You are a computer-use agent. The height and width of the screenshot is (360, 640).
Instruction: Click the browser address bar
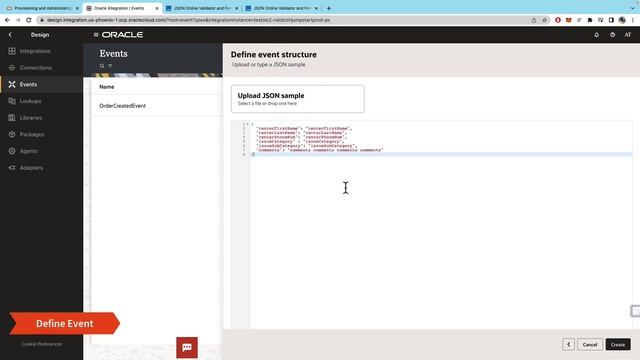point(286,20)
